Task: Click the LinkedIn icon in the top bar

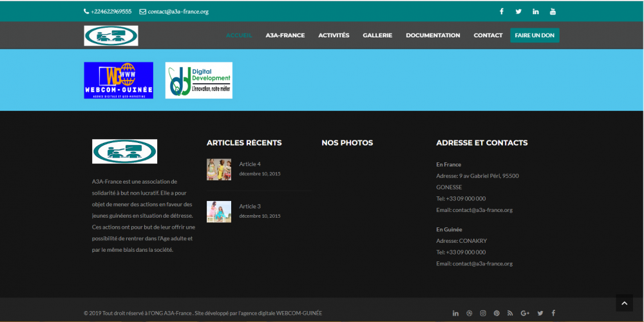Action: click(x=536, y=12)
